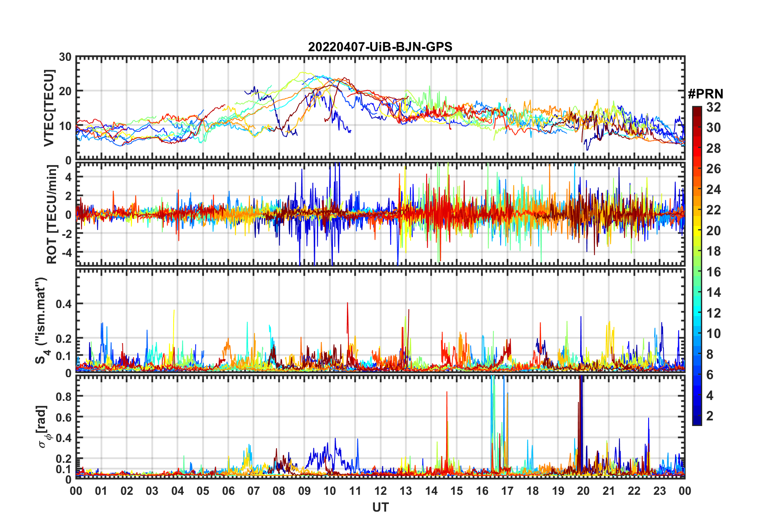761x532 pixels.
Task: Click x-axis hour tick 23
Action: [659, 491]
